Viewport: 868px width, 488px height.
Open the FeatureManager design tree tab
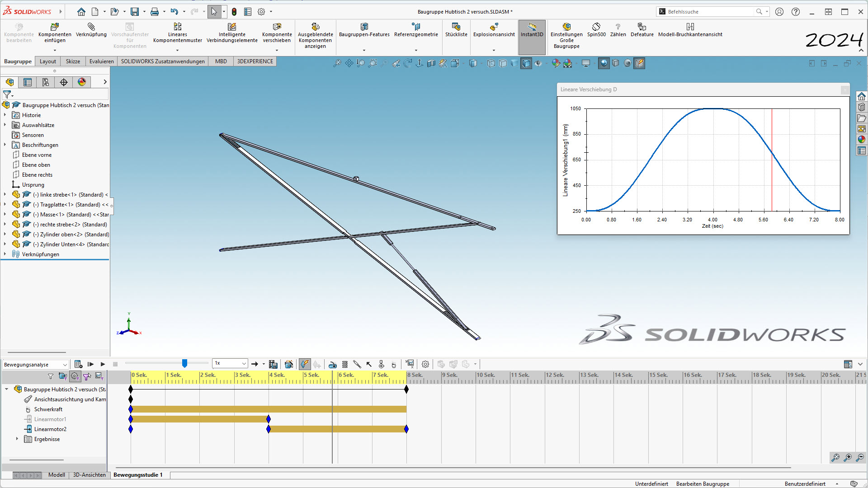point(9,82)
